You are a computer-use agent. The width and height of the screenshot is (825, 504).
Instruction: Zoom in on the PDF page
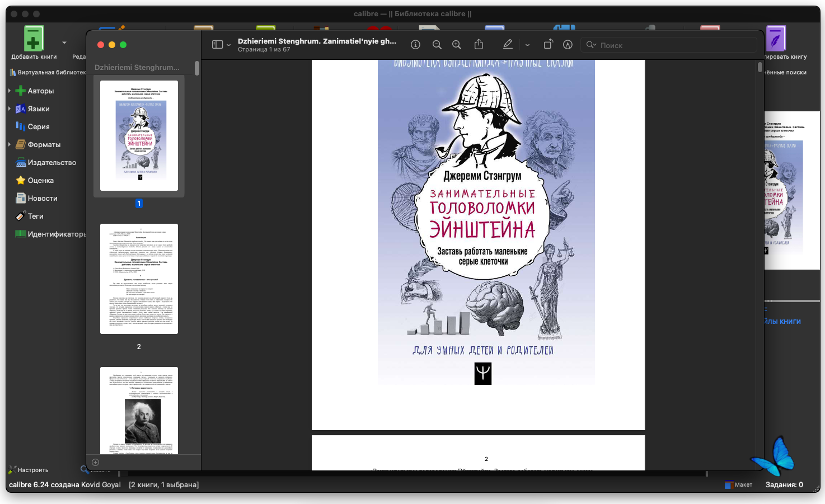(x=457, y=45)
